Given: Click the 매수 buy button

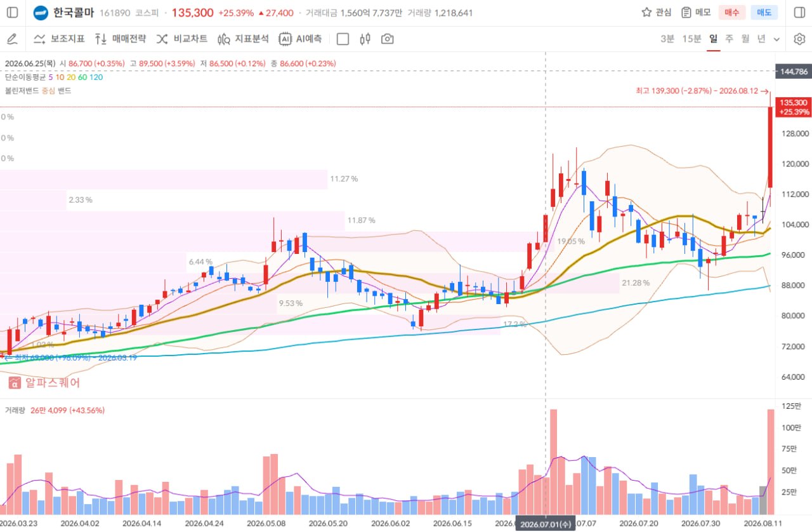Looking at the screenshot, I should click(732, 13).
